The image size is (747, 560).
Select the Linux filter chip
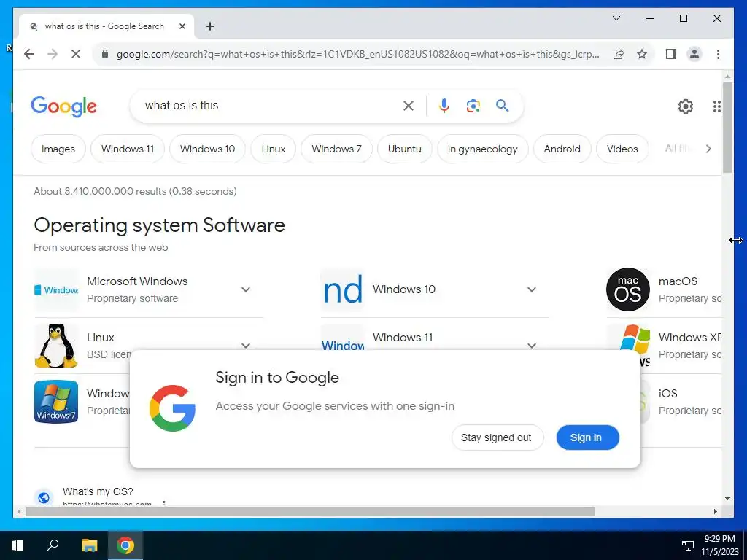point(274,149)
